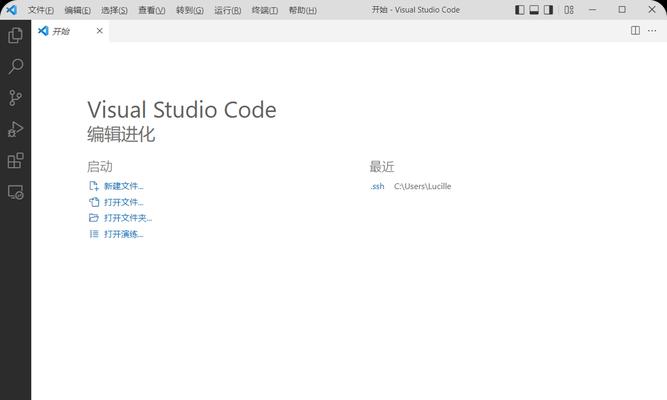Click the 打开文件夹... link
This screenshot has height=400, width=667.
[128, 218]
